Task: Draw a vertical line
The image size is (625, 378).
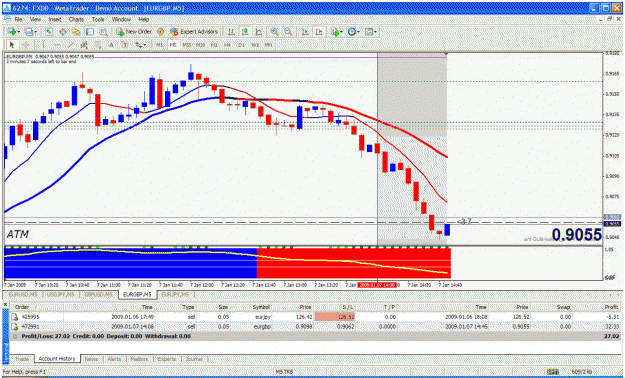Action: 43,45
